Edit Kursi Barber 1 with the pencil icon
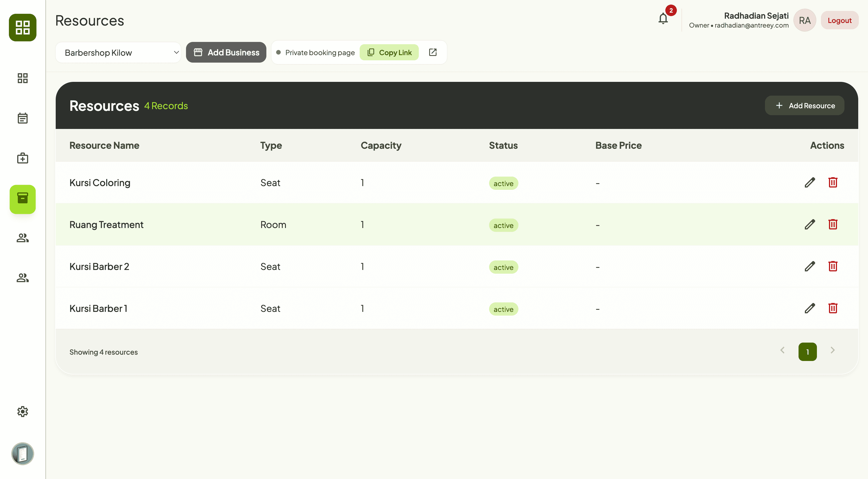Image resolution: width=868 pixels, height=479 pixels. tap(810, 308)
